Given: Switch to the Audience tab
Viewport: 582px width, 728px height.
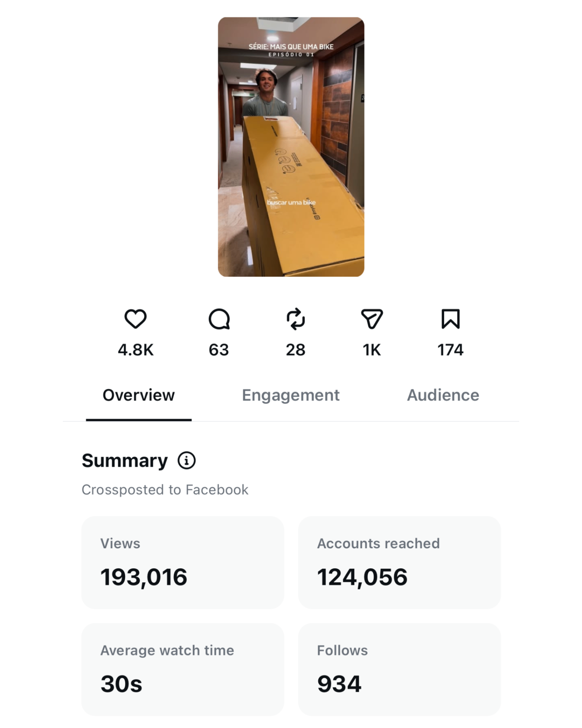Looking at the screenshot, I should 443,395.
